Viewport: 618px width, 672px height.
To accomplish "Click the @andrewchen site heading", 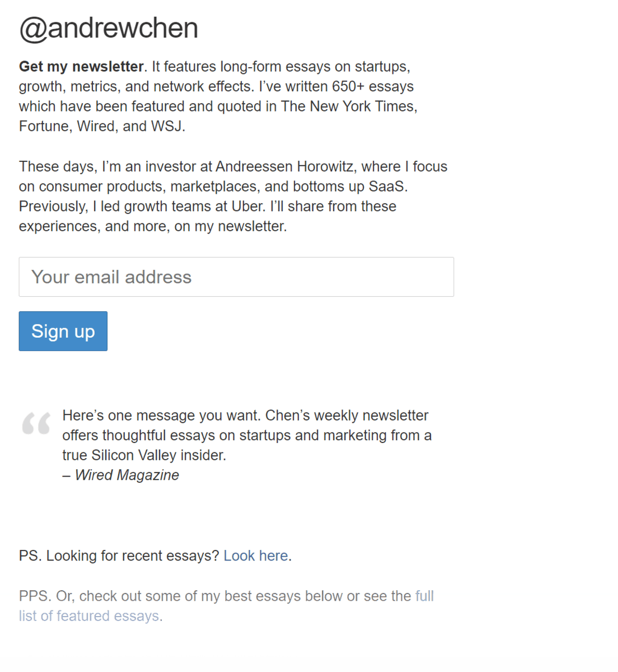I will [x=109, y=29].
